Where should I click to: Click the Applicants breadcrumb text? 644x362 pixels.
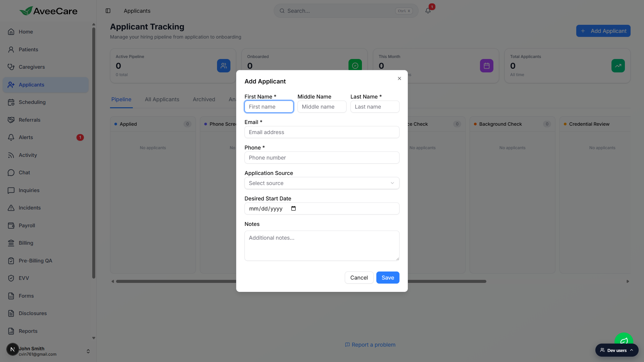tap(137, 11)
